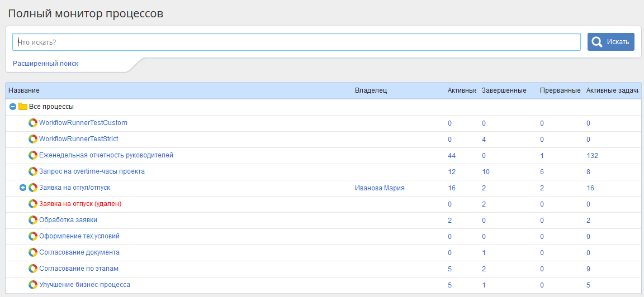644x297 pixels.
Task: Open active tasks count 132 link
Action: coord(592,156)
